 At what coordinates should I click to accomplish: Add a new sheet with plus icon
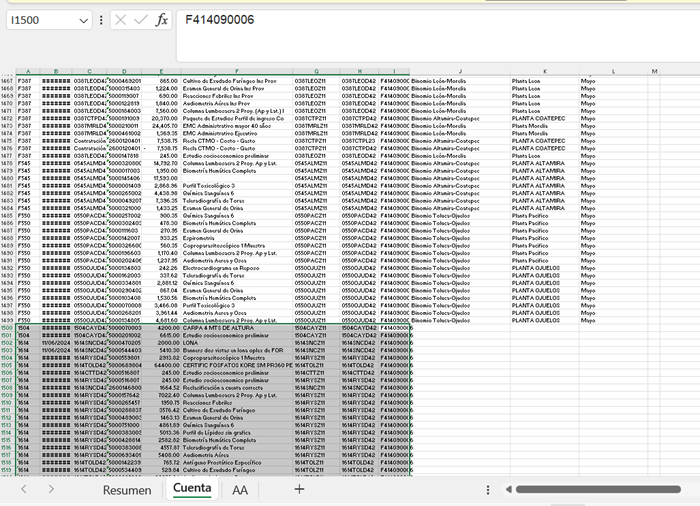tap(298, 489)
